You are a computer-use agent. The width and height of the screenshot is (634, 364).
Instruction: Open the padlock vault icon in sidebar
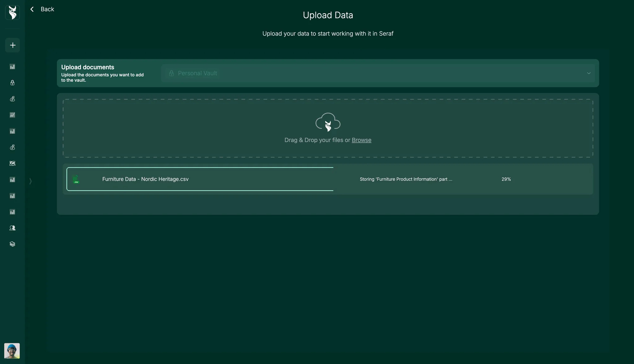(x=12, y=83)
